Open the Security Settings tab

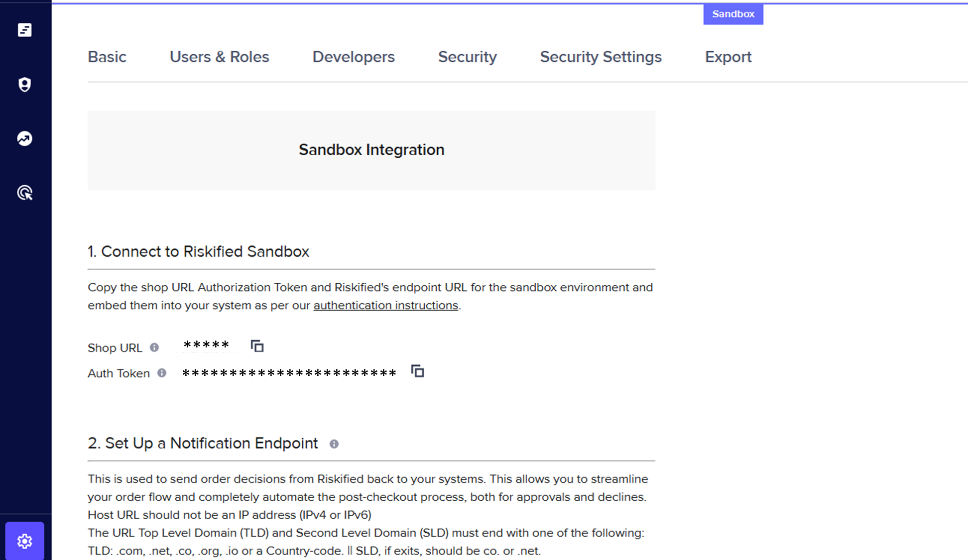tap(601, 57)
